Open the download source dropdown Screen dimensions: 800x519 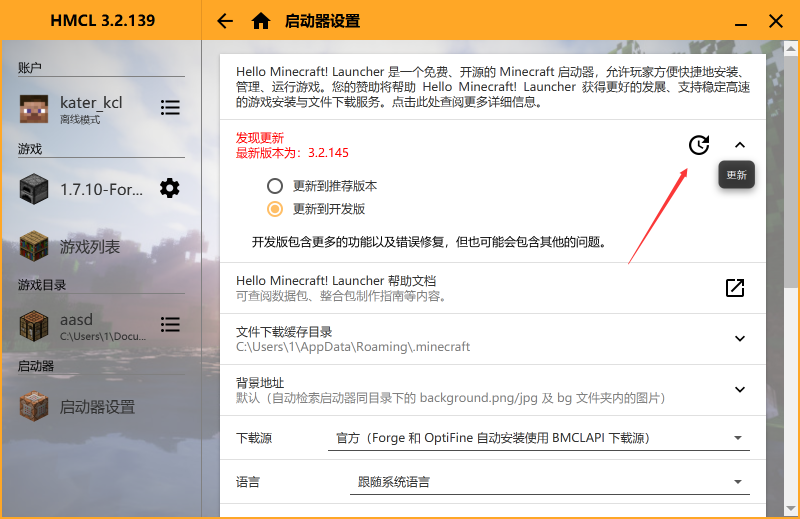coord(538,438)
